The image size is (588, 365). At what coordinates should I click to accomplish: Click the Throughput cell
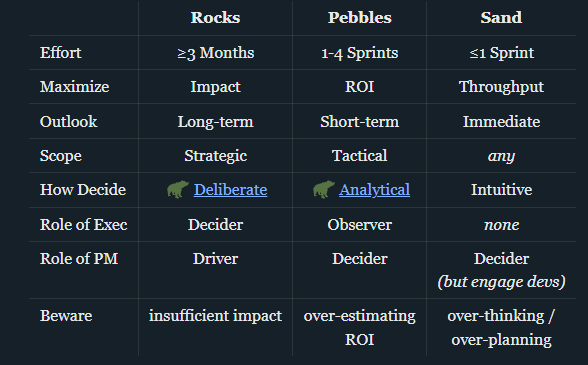point(501,87)
